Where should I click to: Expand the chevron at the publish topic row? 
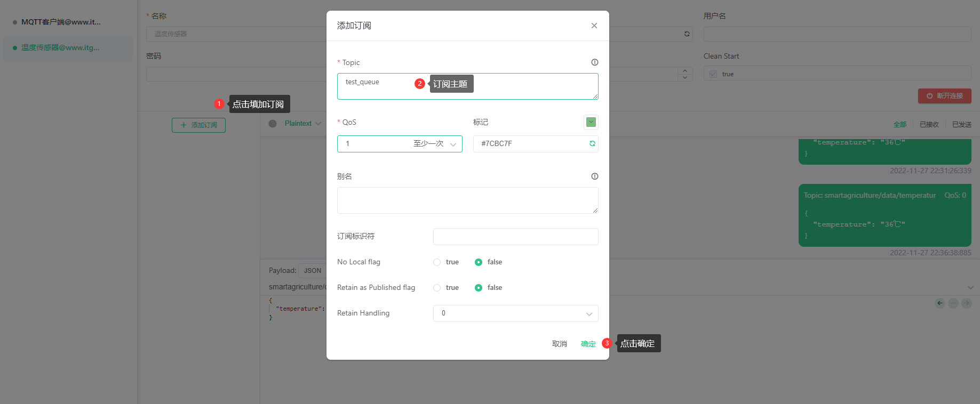[x=970, y=287]
